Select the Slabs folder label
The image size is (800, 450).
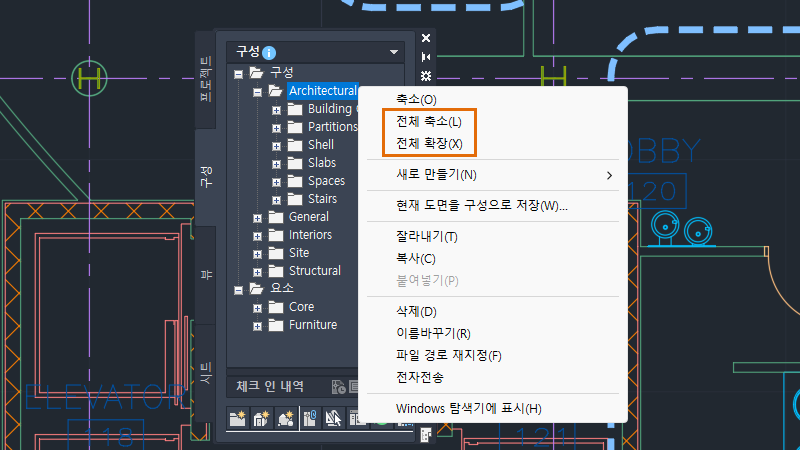coord(321,162)
